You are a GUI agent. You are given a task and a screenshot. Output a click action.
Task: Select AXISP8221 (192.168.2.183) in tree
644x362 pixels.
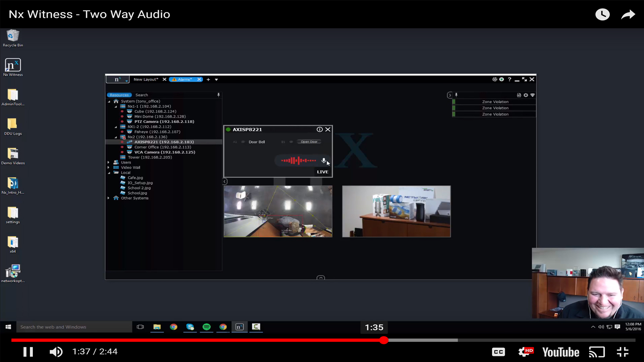coord(164,142)
